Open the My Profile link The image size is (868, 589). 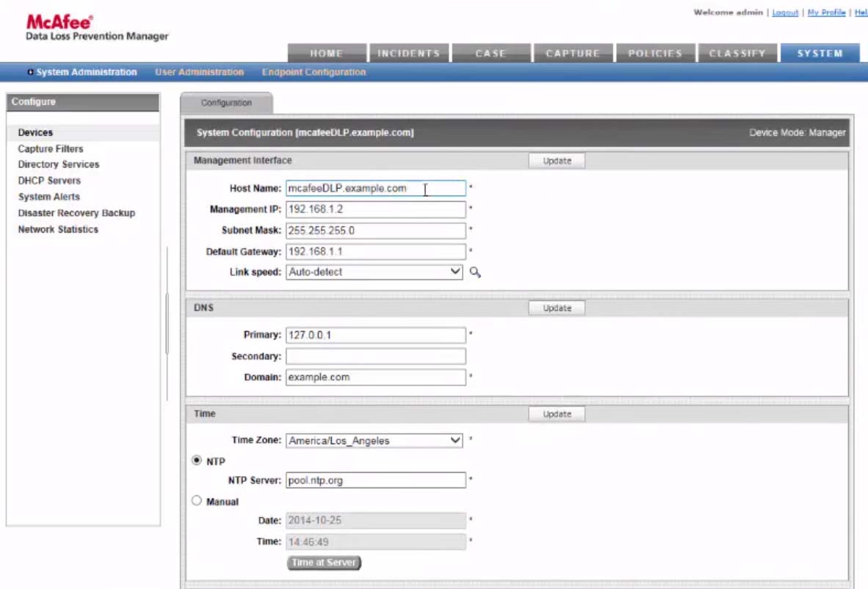(x=826, y=12)
